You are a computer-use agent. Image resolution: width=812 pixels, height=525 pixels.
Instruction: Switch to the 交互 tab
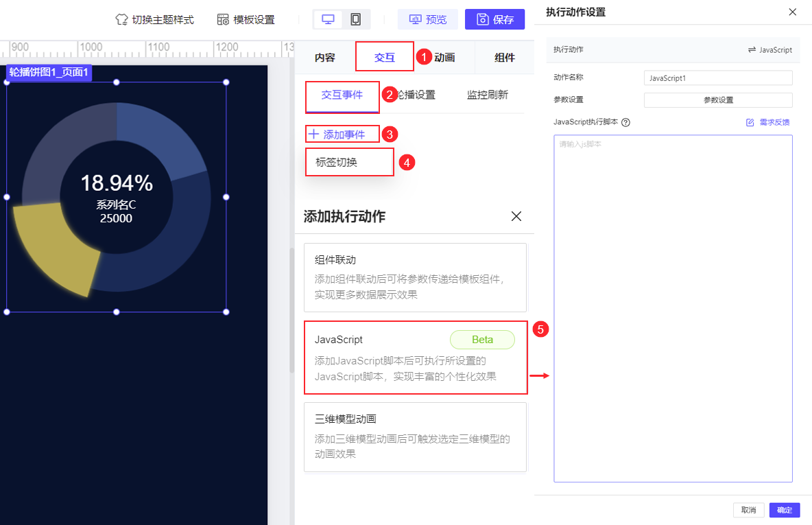[384, 57]
